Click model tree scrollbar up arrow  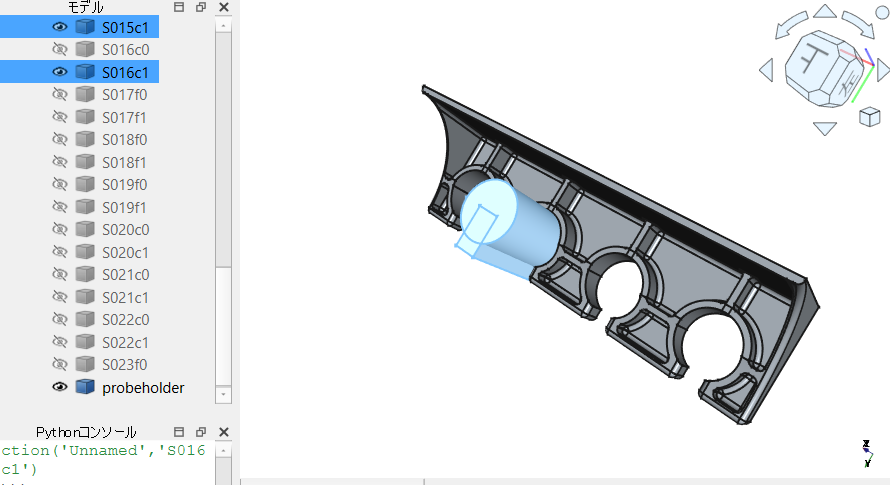tap(223, 26)
